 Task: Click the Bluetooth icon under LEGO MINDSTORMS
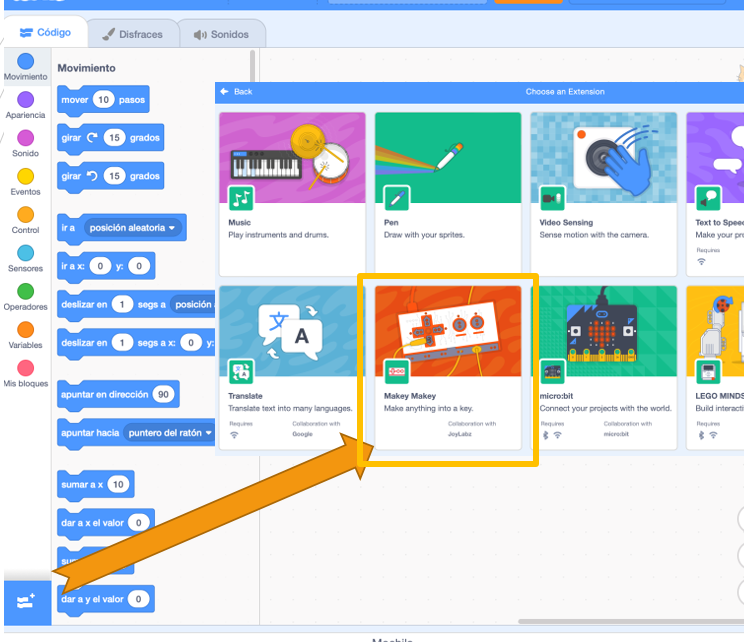click(701, 435)
